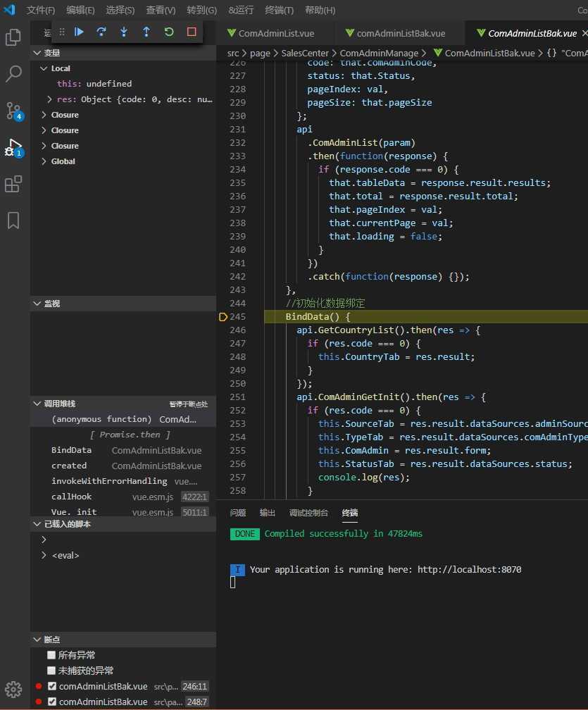The image size is (588, 710).
Task: Open the http://localhost:8070 link in terminal
Action: pyautogui.click(x=469, y=570)
